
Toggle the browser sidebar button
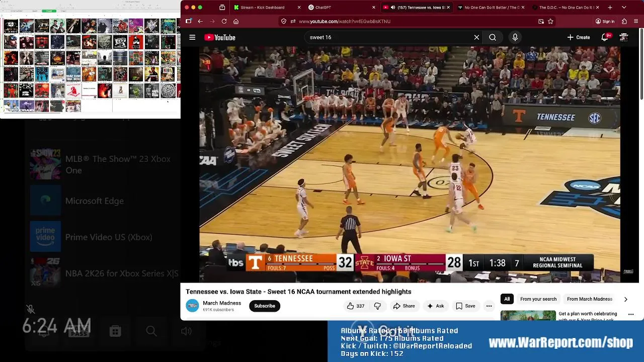tap(188, 21)
